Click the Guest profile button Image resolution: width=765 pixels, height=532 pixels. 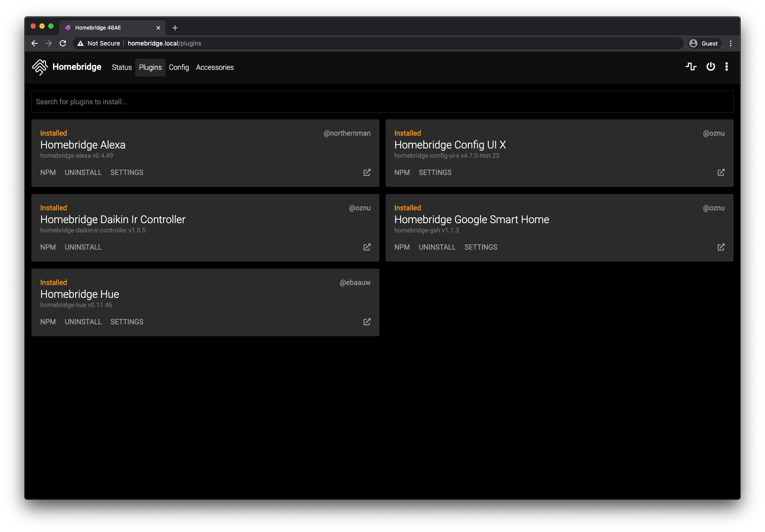704,43
